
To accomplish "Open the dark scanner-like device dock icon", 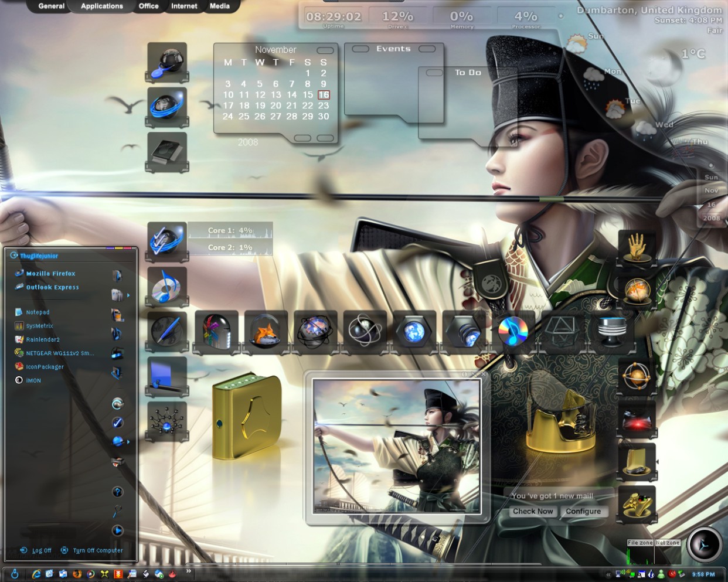I will 167,152.
